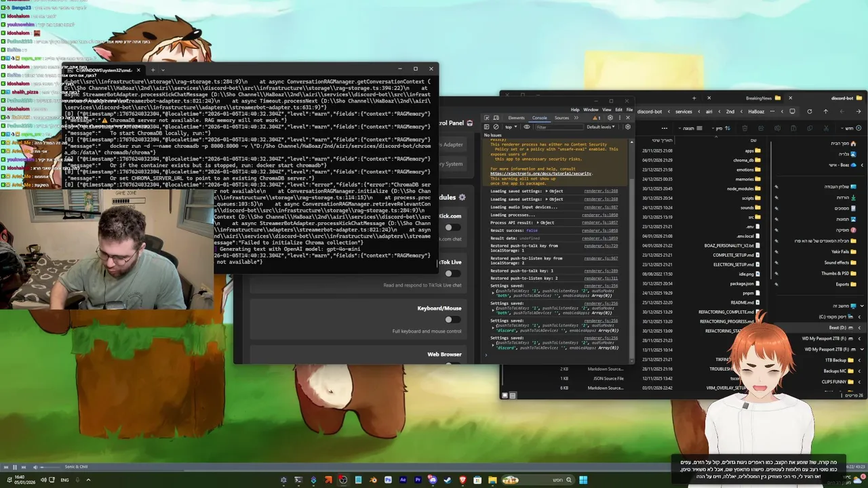
Task: Expand the first 'Loading saved settings' Object
Action: coord(547,191)
